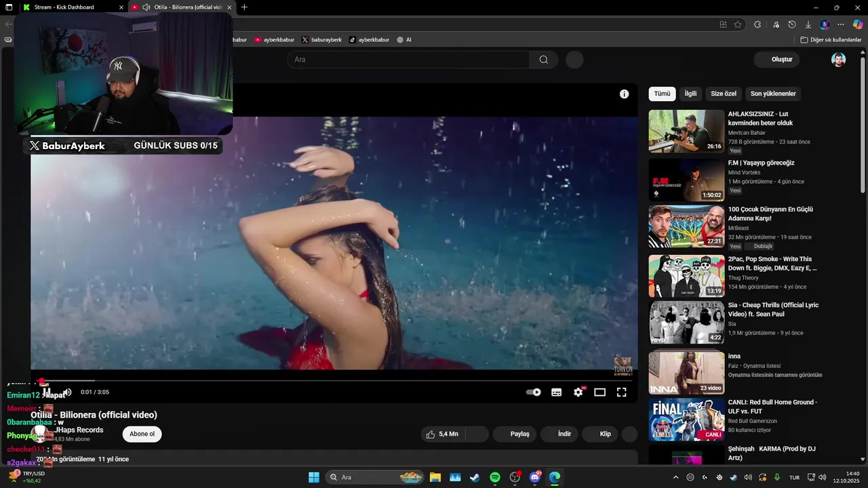Open the Edge apps icon in address bar

tap(723, 24)
